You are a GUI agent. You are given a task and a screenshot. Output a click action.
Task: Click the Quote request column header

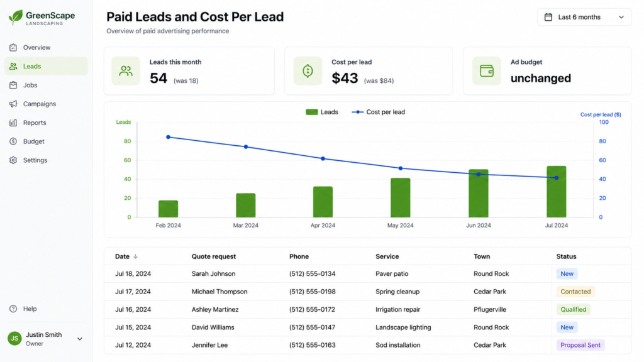click(214, 256)
